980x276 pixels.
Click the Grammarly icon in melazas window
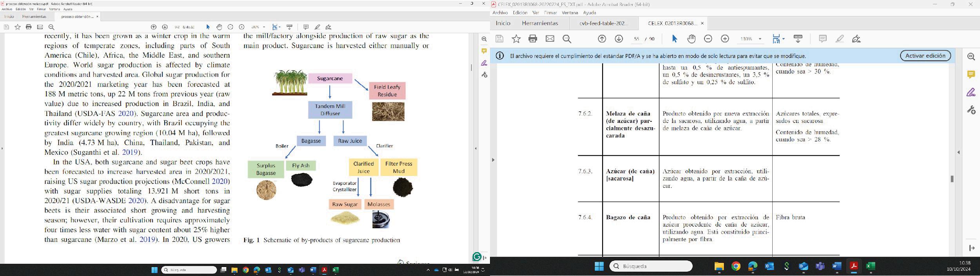(x=477, y=257)
